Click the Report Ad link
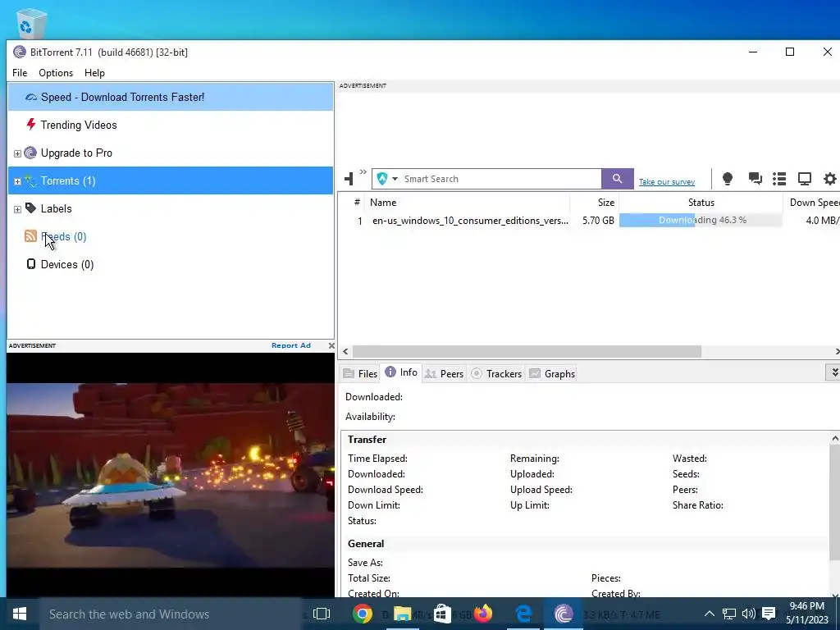 [291, 345]
